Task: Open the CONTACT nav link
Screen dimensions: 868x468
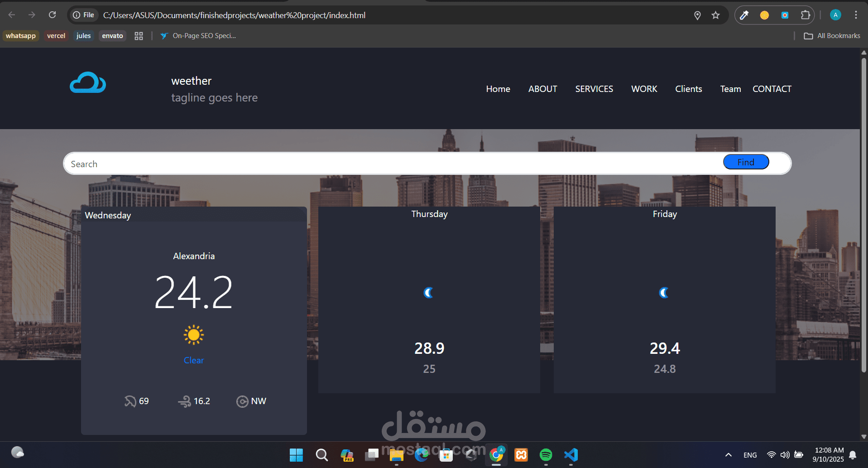Action: (x=772, y=89)
